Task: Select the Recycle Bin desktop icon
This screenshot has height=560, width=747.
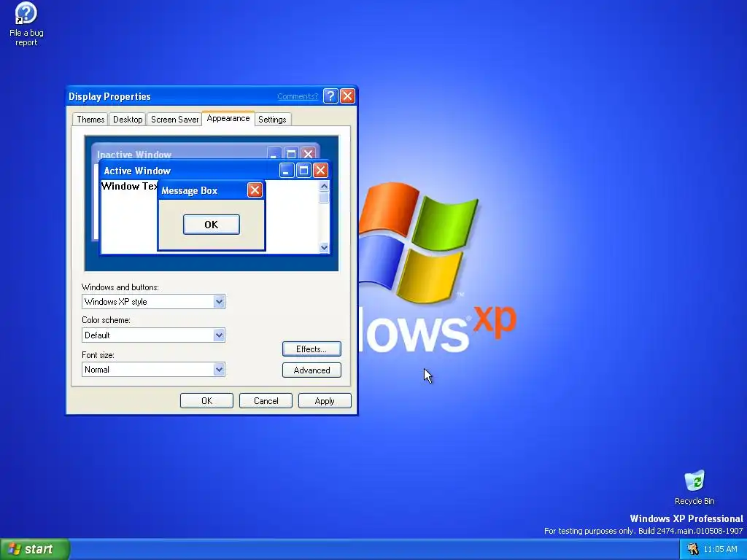Action: pyautogui.click(x=694, y=488)
